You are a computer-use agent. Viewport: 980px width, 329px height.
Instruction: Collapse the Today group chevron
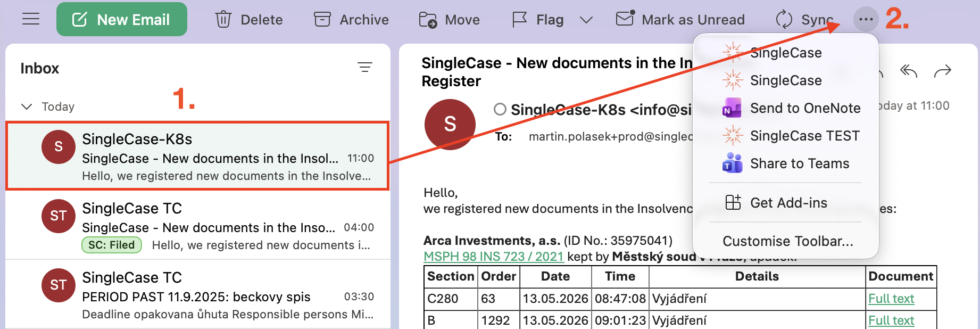pos(27,106)
